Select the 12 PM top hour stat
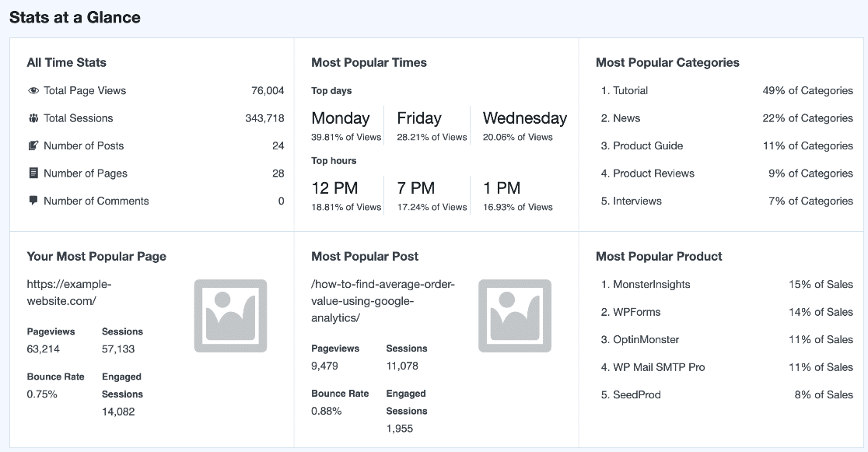 tap(334, 187)
